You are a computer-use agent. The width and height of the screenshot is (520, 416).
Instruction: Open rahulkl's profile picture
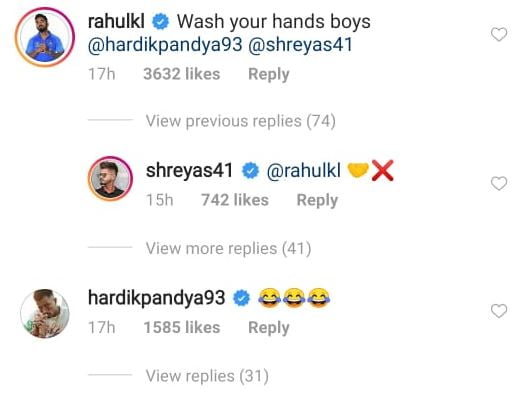point(45,37)
